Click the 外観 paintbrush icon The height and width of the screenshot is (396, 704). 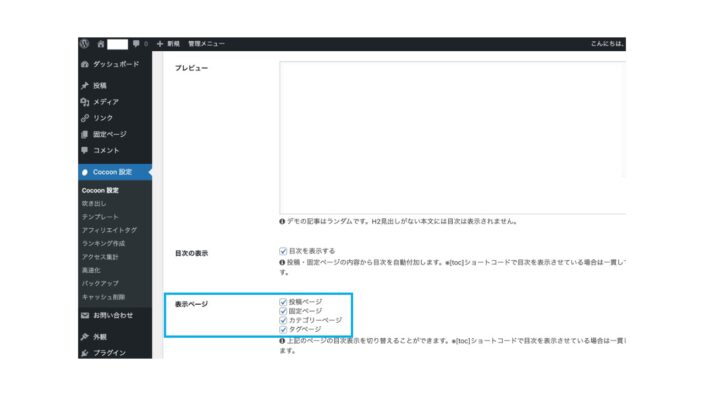[85, 337]
